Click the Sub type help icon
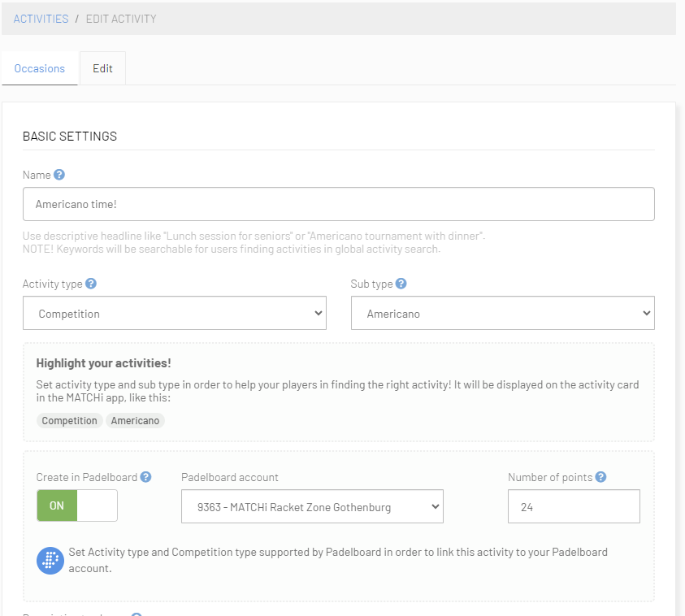The image size is (685, 616). click(401, 284)
